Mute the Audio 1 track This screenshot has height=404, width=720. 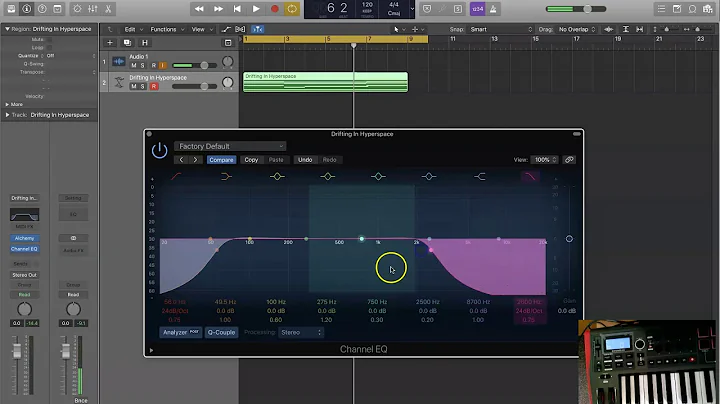coord(134,65)
